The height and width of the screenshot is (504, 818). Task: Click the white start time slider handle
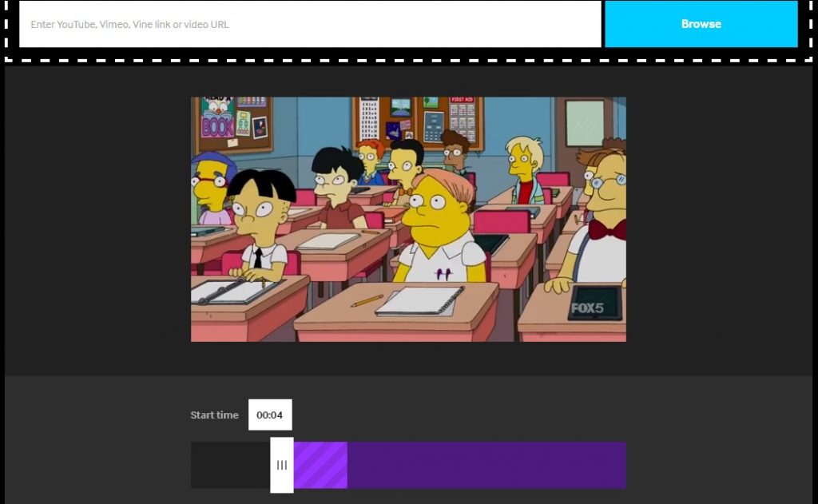[x=282, y=465]
